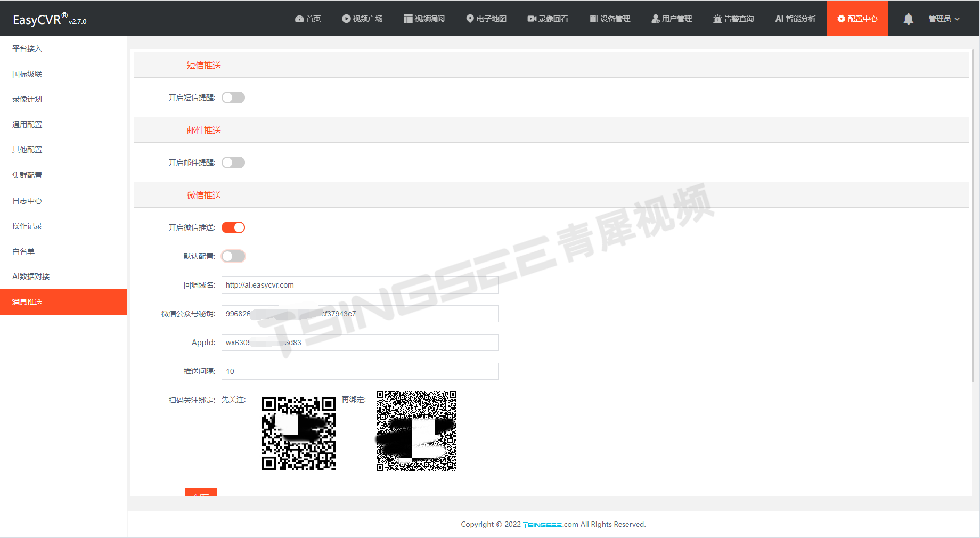Open 平台接入 in sidebar
980x538 pixels.
click(63, 48)
